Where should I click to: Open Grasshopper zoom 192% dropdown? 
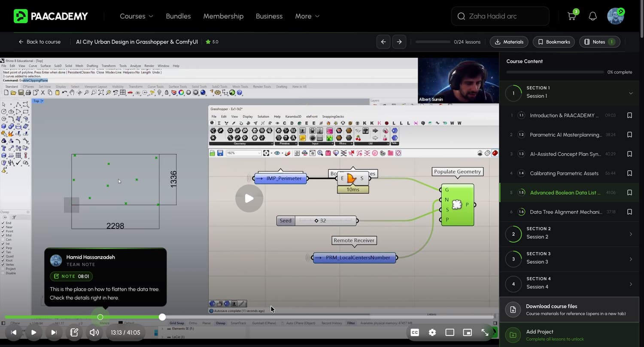(243, 153)
